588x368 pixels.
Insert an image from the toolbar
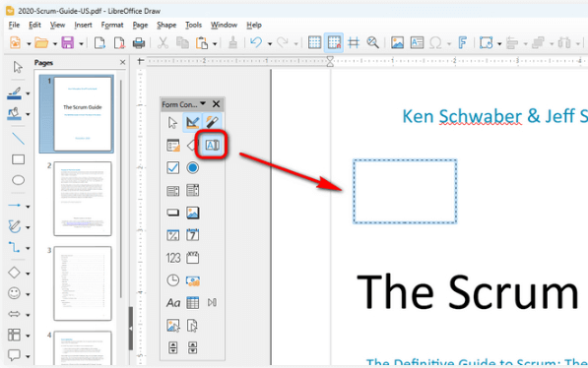click(x=397, y=42)
